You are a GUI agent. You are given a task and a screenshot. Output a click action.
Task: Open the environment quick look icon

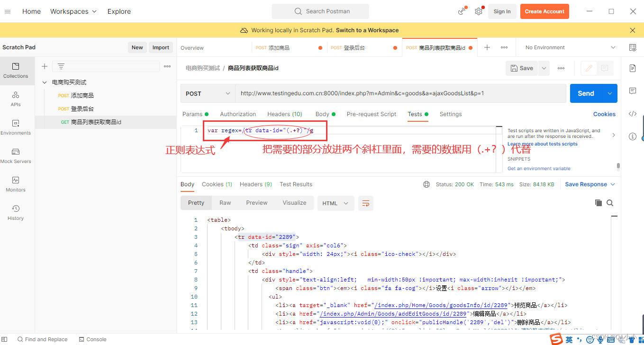point(633,47)
